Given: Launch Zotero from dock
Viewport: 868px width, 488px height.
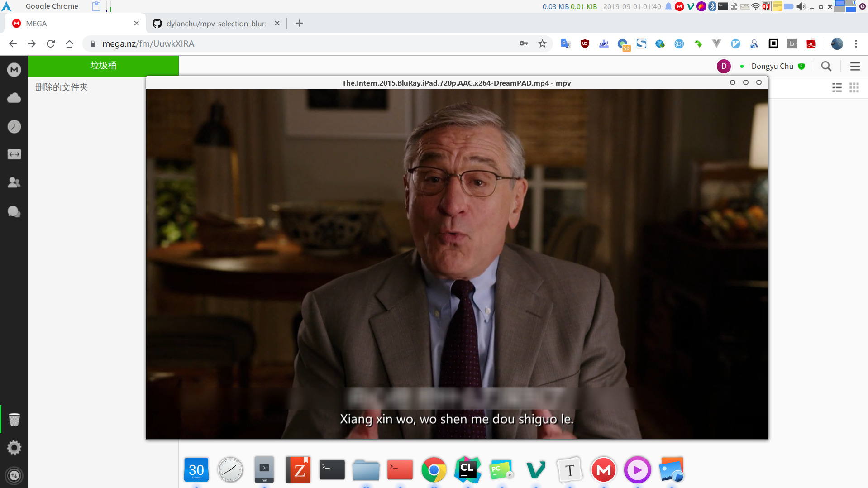Looking at the screenshot, I should point(298,470).
